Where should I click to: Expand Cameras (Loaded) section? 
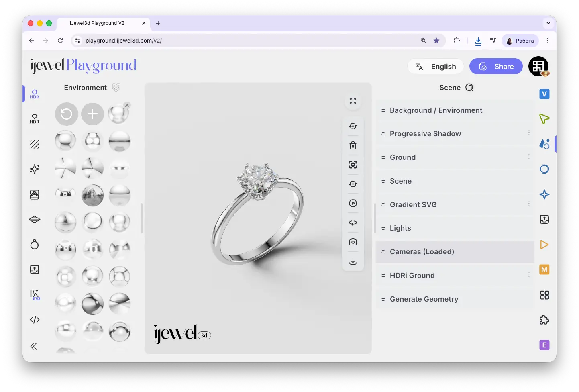tap(455, 252)
